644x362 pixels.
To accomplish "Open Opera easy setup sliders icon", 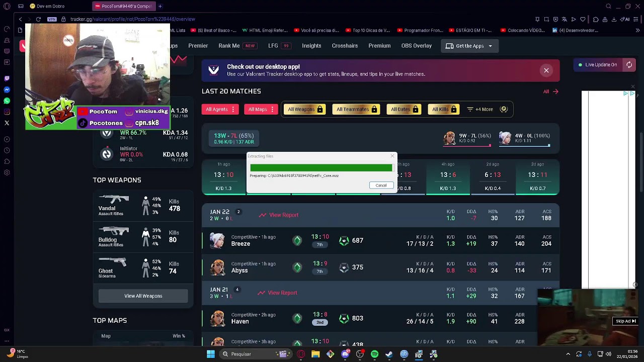I will 636,19.
